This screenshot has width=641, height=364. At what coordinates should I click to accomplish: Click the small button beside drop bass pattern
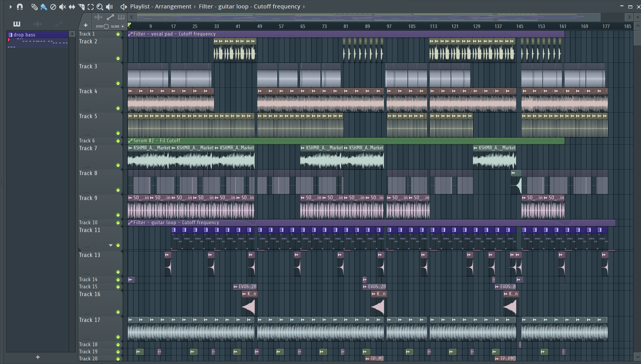72,34
